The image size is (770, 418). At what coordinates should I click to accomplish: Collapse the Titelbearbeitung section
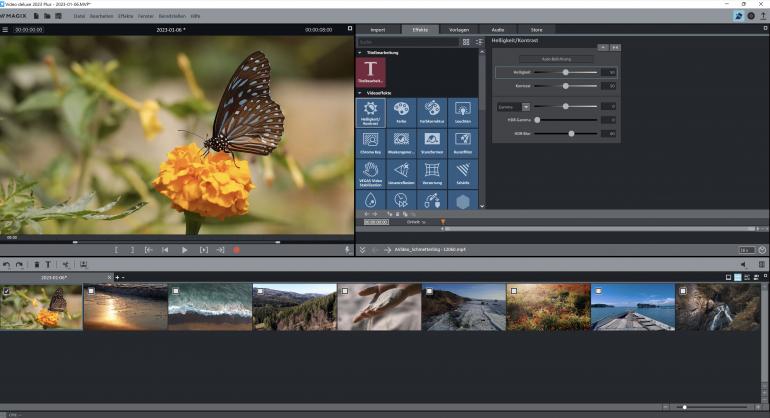coord(360,52)
